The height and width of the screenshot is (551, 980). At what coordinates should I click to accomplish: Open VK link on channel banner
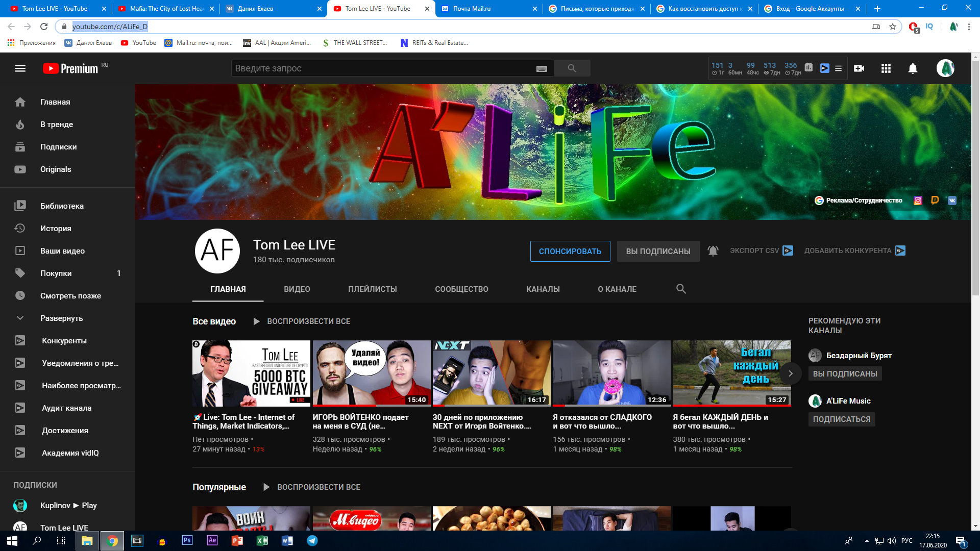pyautogui.click(x=952, y=201)
